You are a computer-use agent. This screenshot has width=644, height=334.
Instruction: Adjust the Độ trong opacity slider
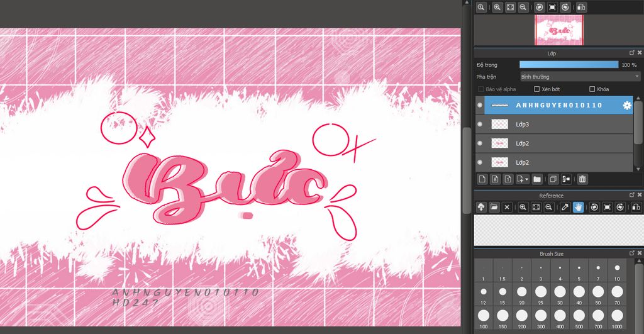click(x=569, y=65)
